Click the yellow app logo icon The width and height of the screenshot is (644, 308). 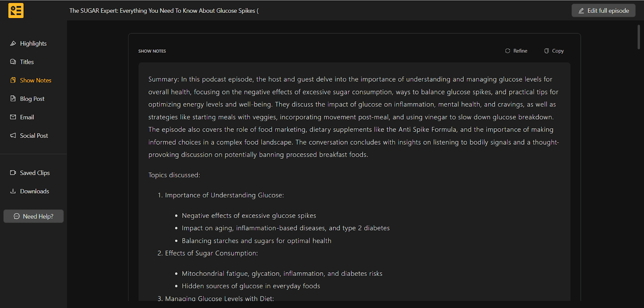pyautogui.click(x=16, y=10)
